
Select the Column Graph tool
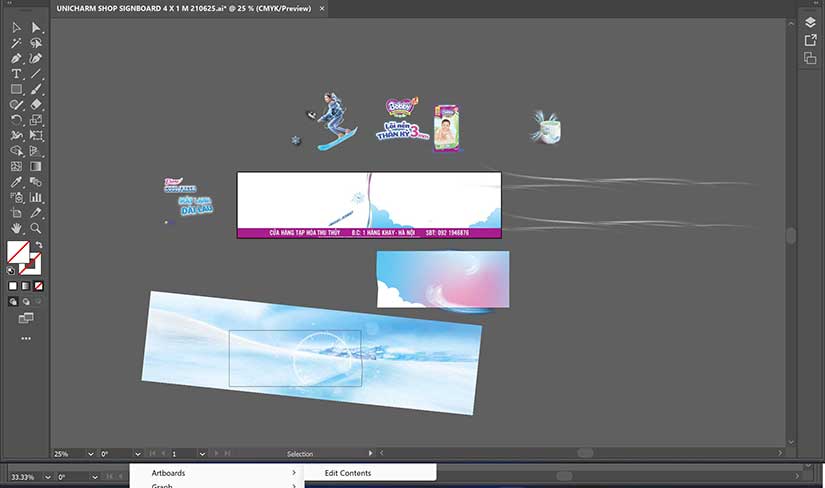click(35, 197)
